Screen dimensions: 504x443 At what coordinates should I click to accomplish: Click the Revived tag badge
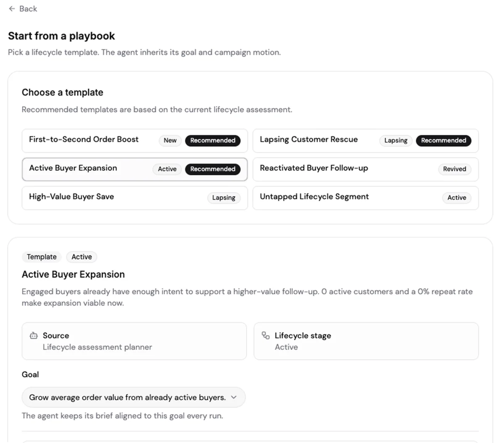tap(454, 169)
